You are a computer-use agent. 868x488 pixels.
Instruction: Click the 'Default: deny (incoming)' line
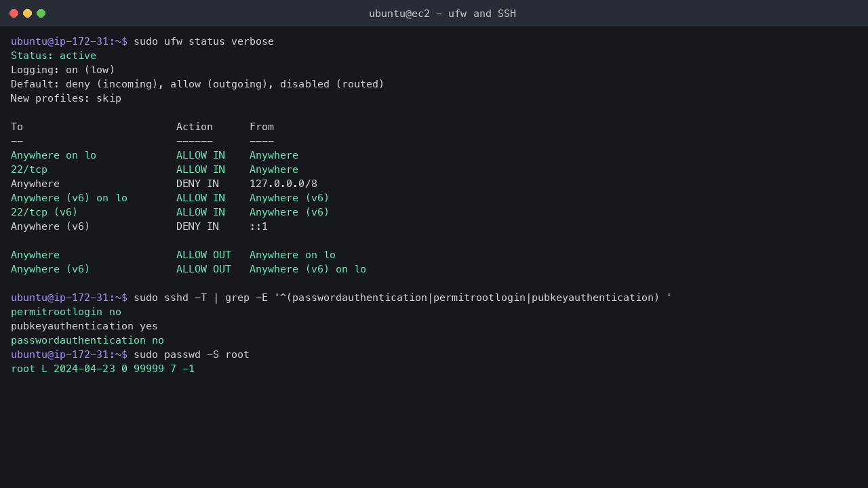click(x=197, y=84)
